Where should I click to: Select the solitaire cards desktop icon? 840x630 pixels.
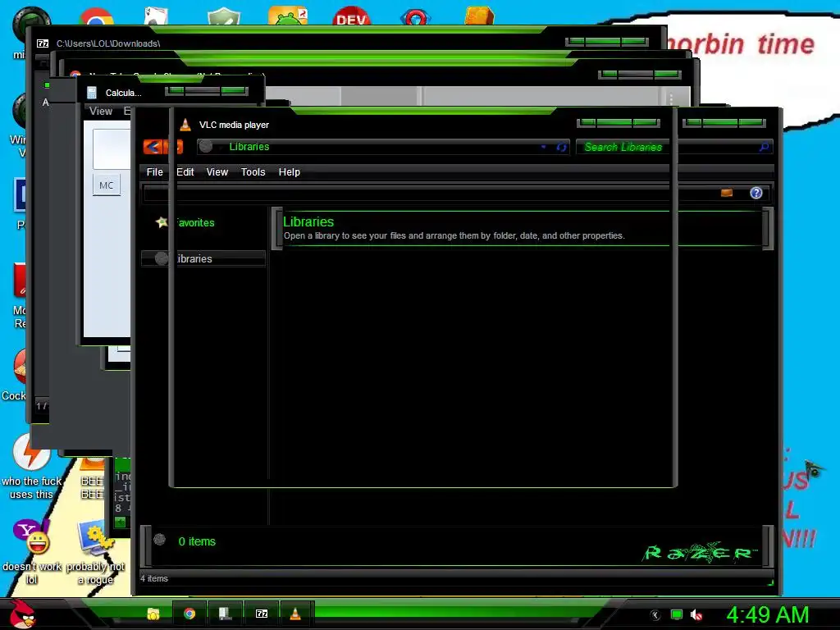click(157, 16)
